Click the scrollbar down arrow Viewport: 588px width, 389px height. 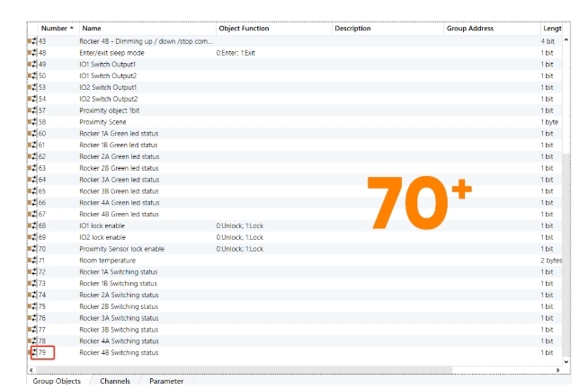[566, 362]
